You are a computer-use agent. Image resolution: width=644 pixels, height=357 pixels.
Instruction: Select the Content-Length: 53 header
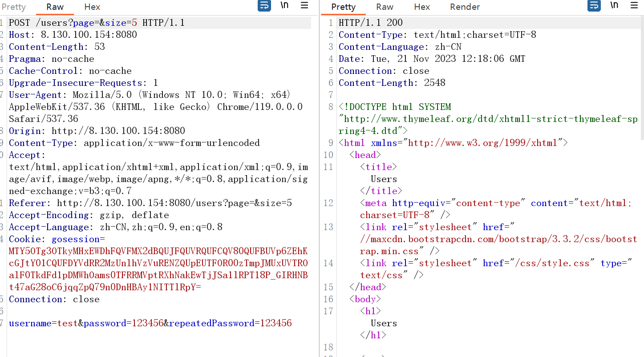tap(57, 47)
